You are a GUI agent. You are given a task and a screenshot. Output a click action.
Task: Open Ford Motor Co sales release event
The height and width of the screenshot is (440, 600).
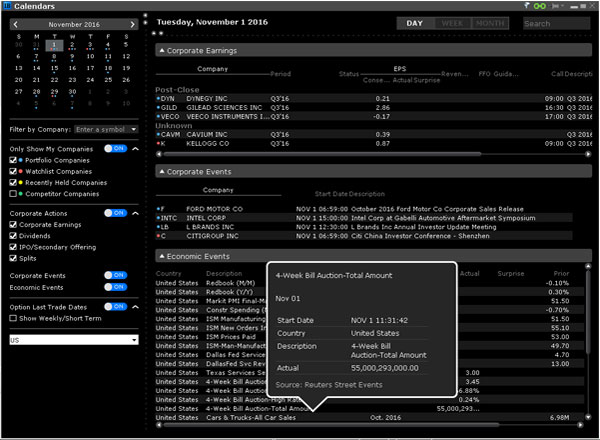click(364, 209)
